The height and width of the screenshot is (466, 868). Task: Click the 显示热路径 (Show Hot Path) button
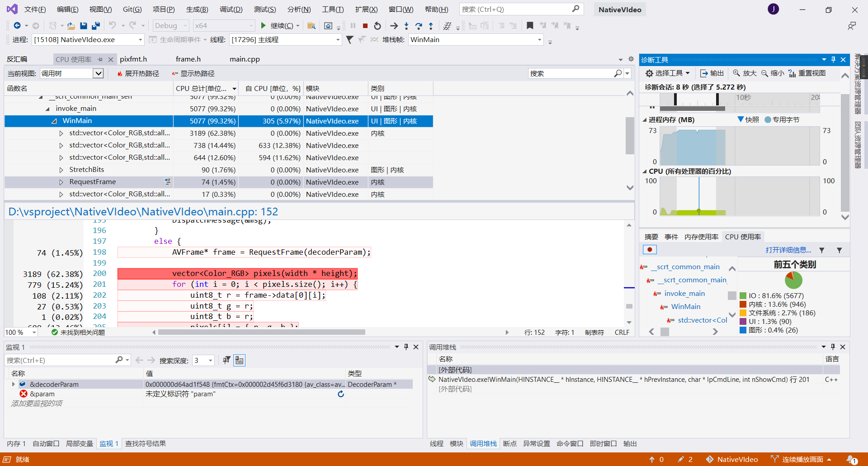193,74
